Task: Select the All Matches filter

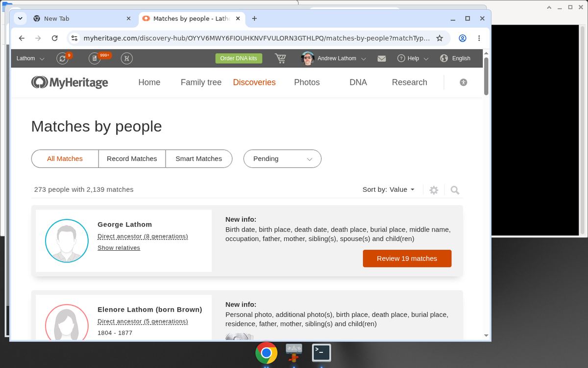Action: pos(65,158)
